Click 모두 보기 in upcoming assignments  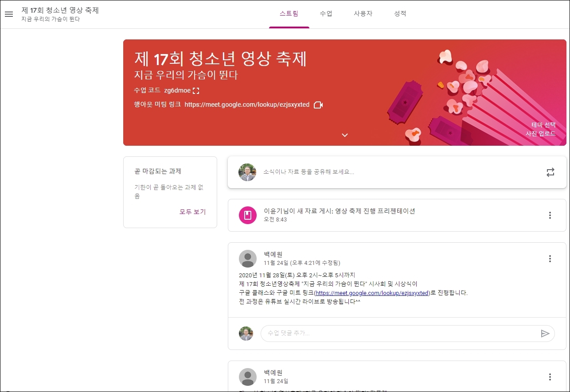pos(192,212)
